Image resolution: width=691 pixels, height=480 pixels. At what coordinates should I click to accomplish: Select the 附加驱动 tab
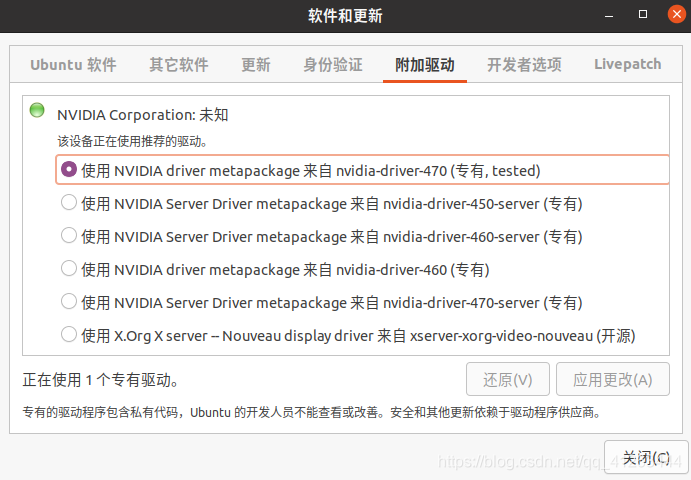(425, 65)
